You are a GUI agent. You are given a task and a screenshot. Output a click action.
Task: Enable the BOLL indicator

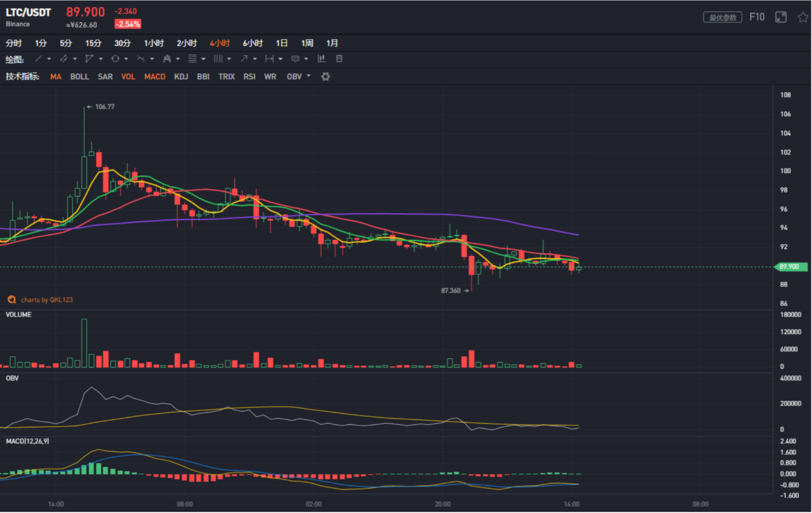coord(79,77)
